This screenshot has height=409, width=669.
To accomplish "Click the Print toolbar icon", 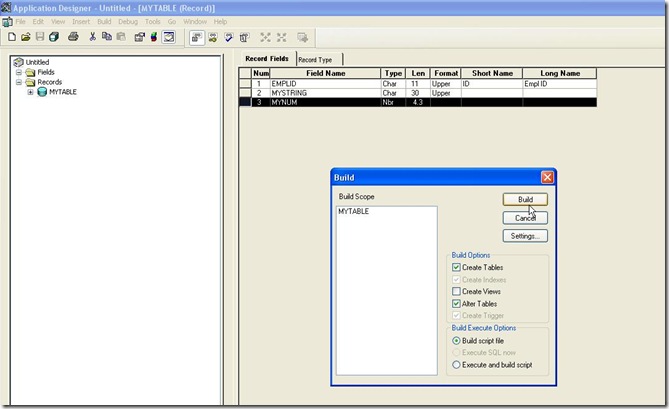I will tap(73, 37).
